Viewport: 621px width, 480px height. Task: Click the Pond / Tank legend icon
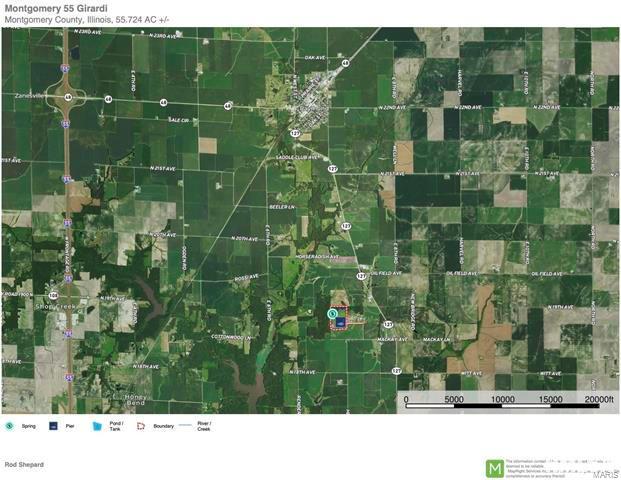coord(97,426)
